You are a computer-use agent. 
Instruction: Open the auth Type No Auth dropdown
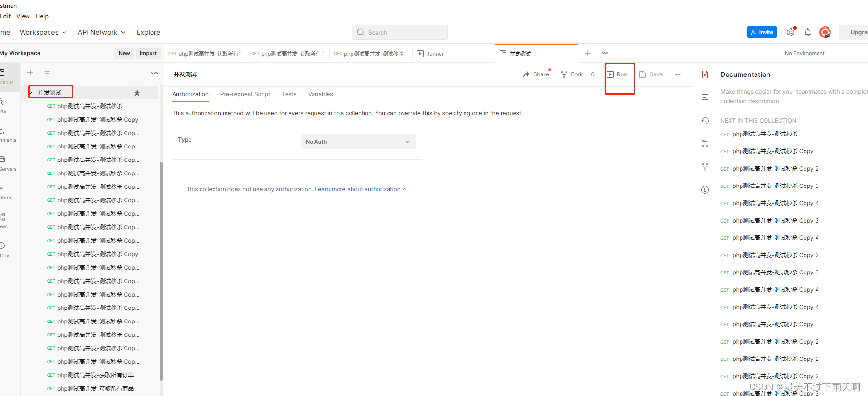pyautogui.click(x=358, y=142)
